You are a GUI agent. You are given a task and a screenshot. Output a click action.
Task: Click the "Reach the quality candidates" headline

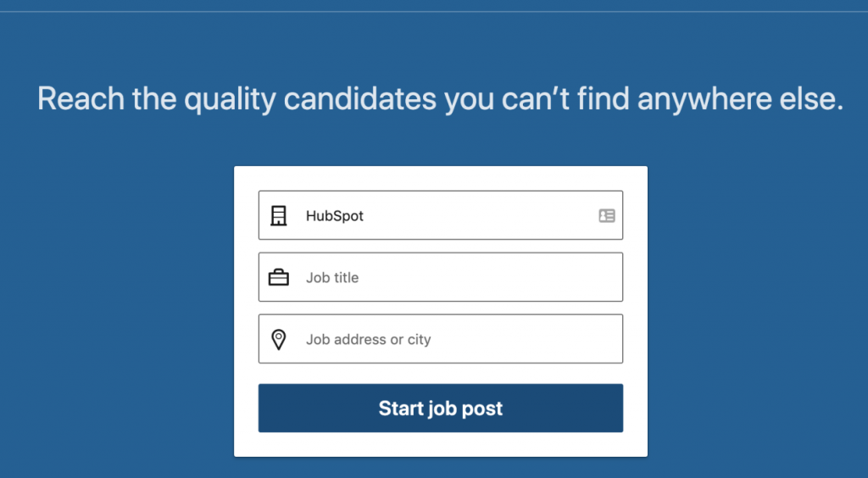click(x=440, y=99)
